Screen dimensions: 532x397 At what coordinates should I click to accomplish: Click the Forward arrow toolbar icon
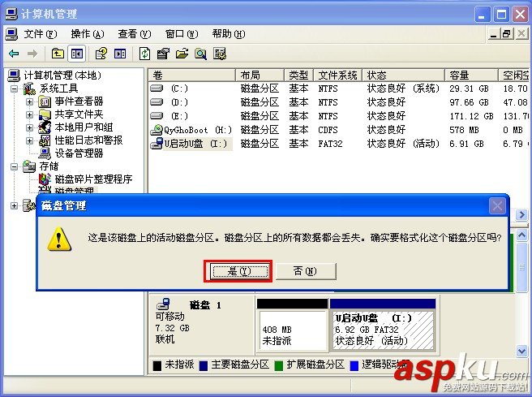(x=32, y=54)
